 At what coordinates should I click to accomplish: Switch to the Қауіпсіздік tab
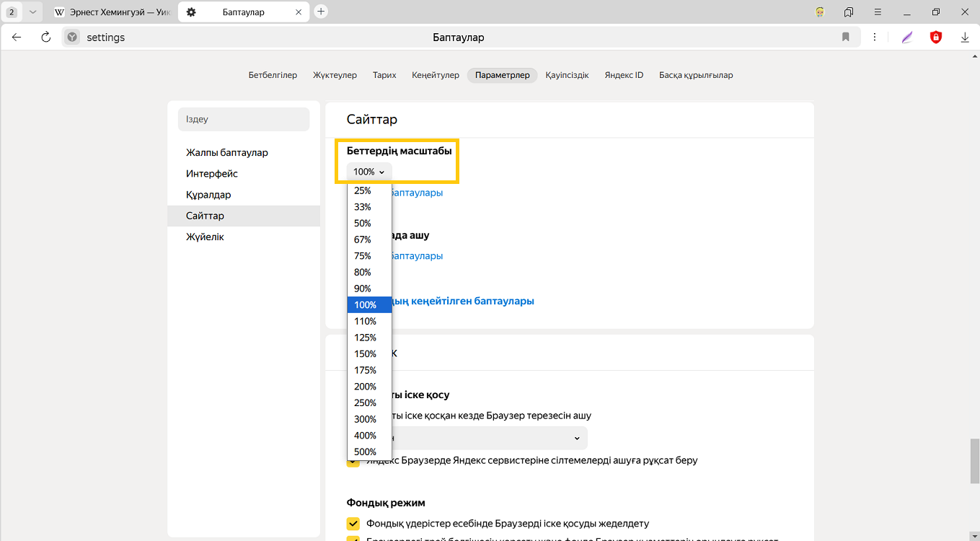point(567,75)
